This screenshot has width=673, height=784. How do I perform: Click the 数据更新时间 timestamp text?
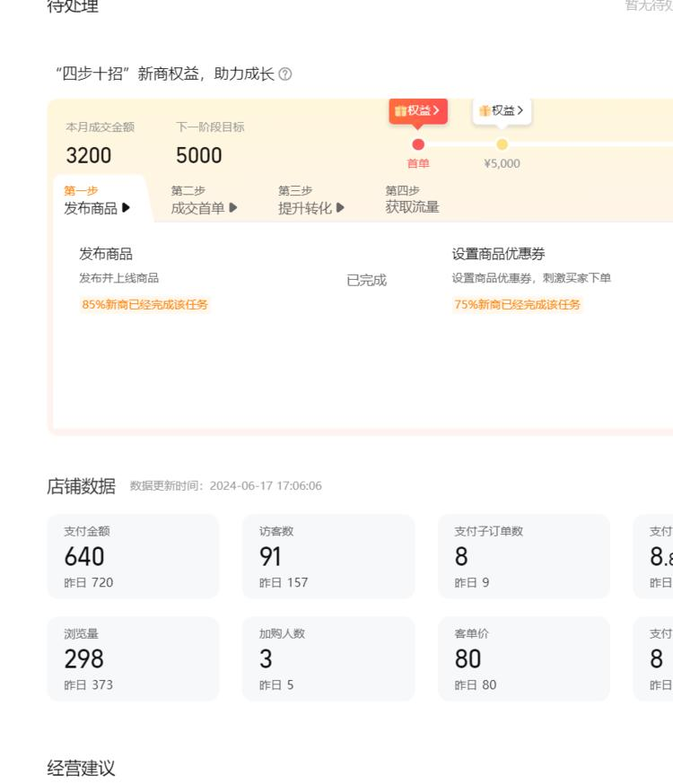pos(225,486)
